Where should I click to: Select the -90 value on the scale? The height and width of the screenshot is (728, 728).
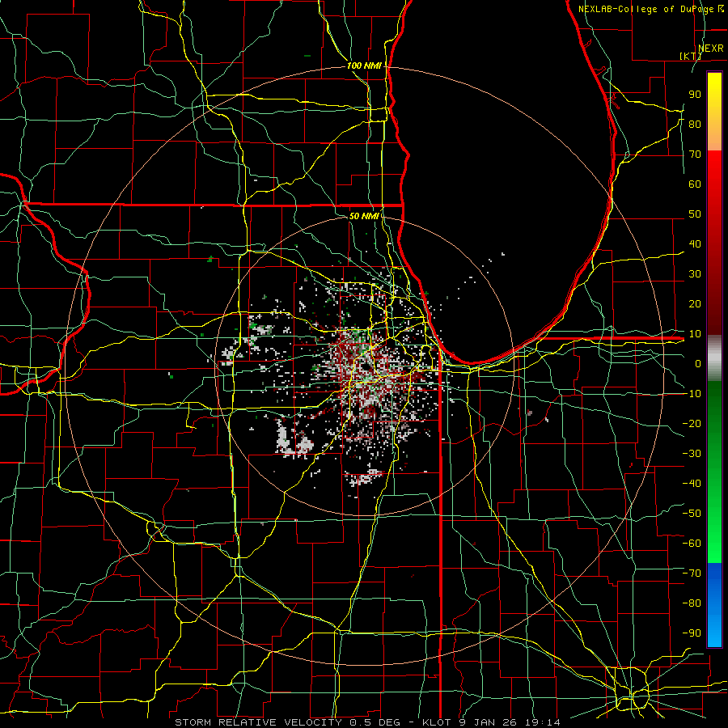(x=692, y=633)
